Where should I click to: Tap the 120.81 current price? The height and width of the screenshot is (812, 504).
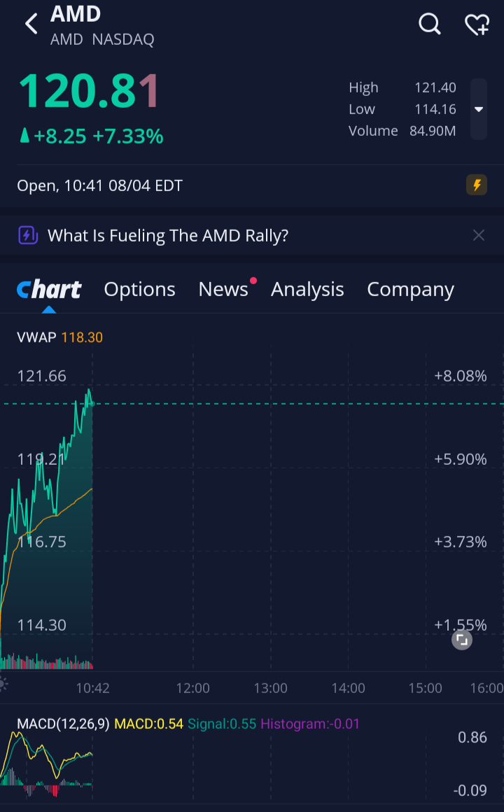click(89, 91)
